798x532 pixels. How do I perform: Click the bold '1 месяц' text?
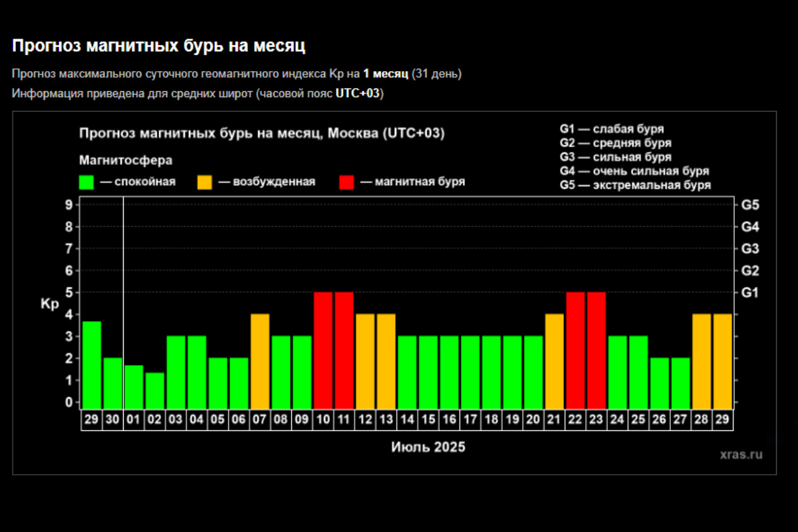(x=386, y=74)
